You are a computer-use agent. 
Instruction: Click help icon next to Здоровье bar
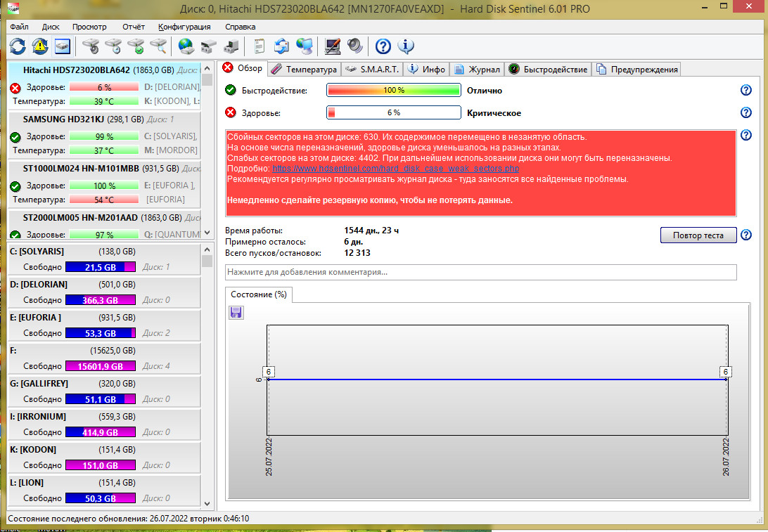(x=745, y=112)
